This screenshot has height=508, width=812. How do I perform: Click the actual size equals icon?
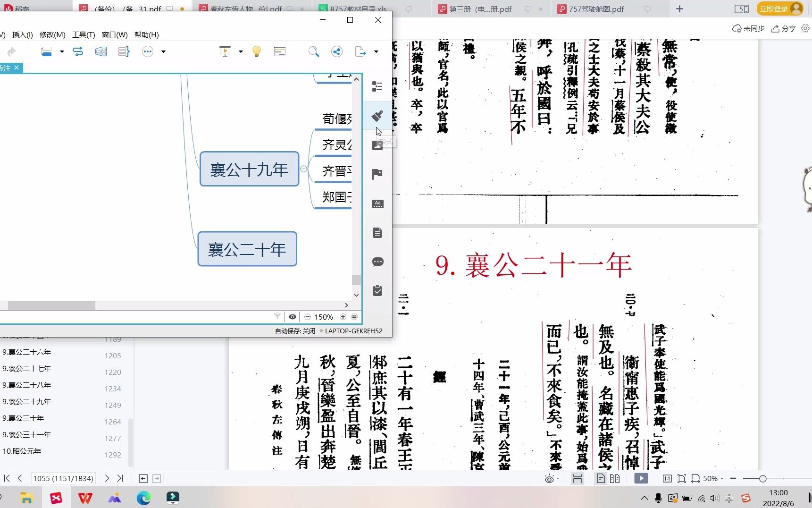[354, 317]
